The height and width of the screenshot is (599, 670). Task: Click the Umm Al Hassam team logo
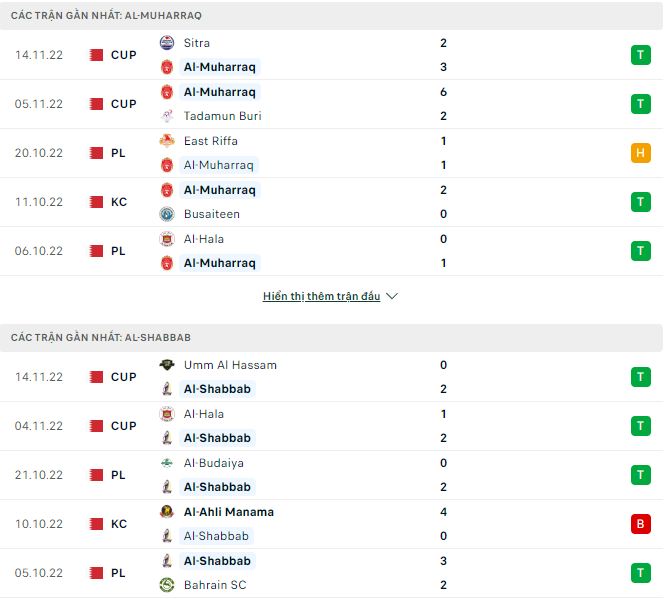[x=168, y=366]
